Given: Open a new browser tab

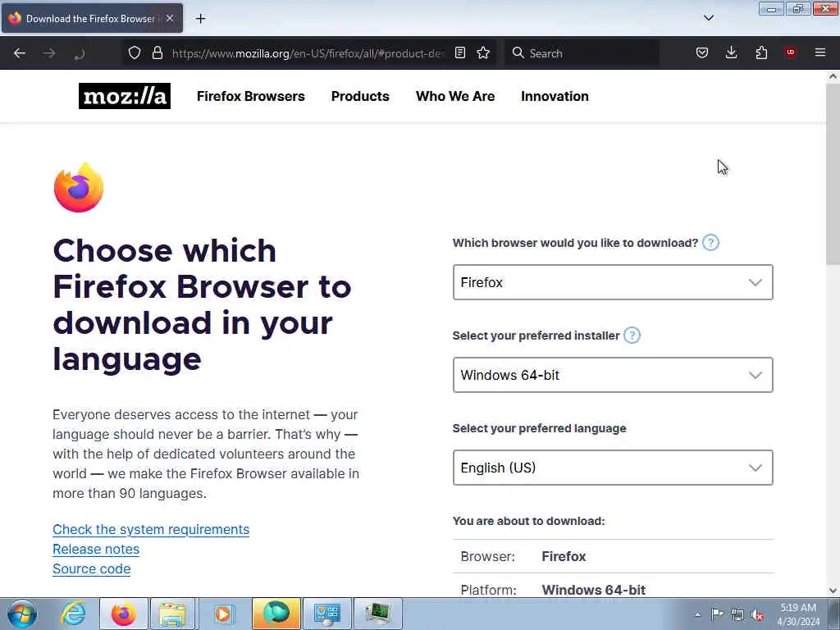Looking at the screenshot, I should tap(200, 19).
